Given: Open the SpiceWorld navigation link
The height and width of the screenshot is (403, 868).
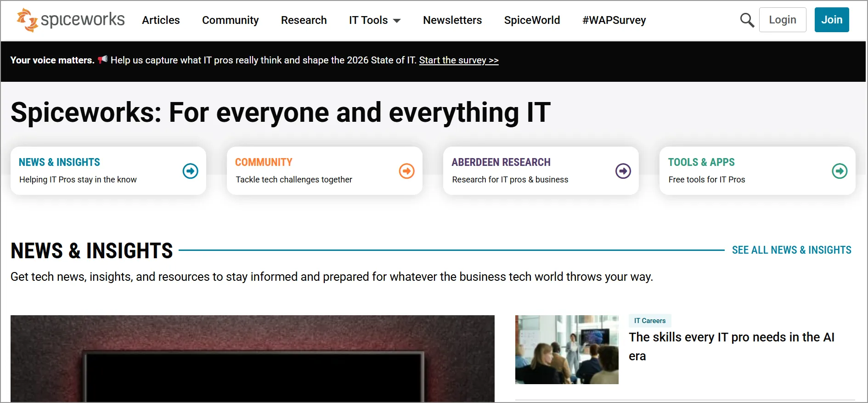Looking at the screenshot, I should 532,20.
